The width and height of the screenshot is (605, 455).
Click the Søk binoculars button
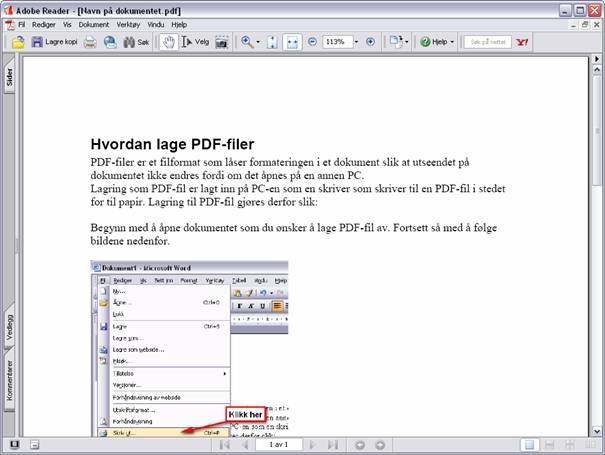coord(136,42)
